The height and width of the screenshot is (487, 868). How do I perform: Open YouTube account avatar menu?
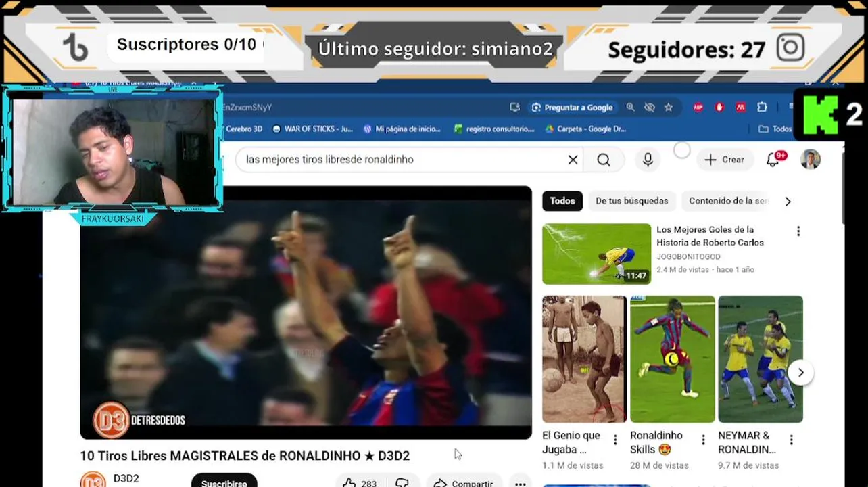(811, 160)
